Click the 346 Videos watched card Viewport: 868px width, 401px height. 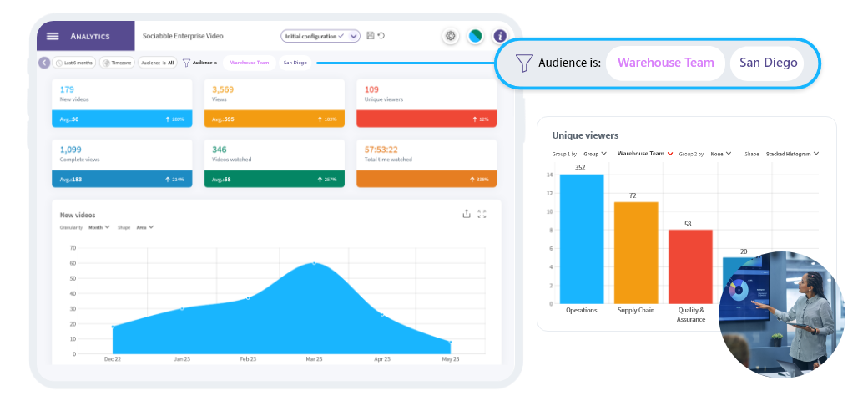coord(275,163)
